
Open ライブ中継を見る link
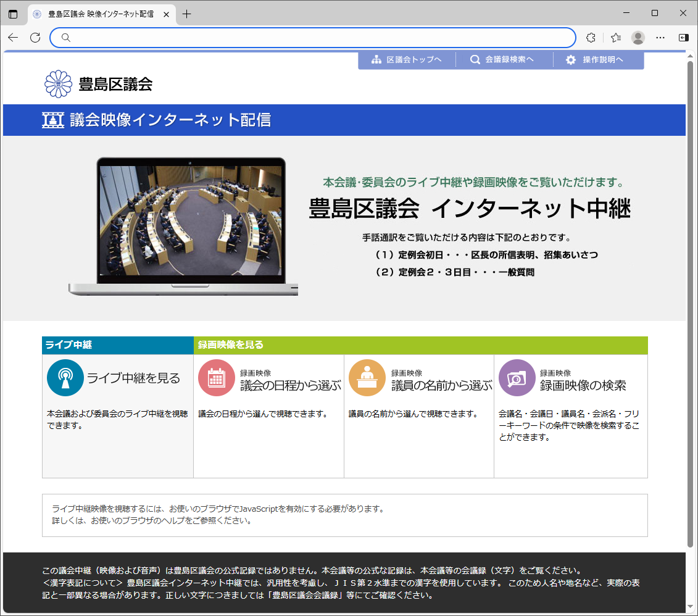[x=133, y=378]
